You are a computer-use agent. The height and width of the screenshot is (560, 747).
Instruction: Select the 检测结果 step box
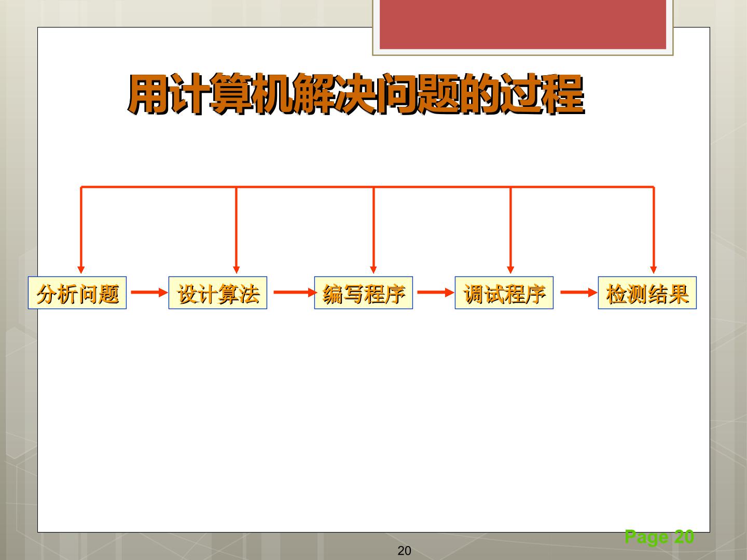click(647, 293)
